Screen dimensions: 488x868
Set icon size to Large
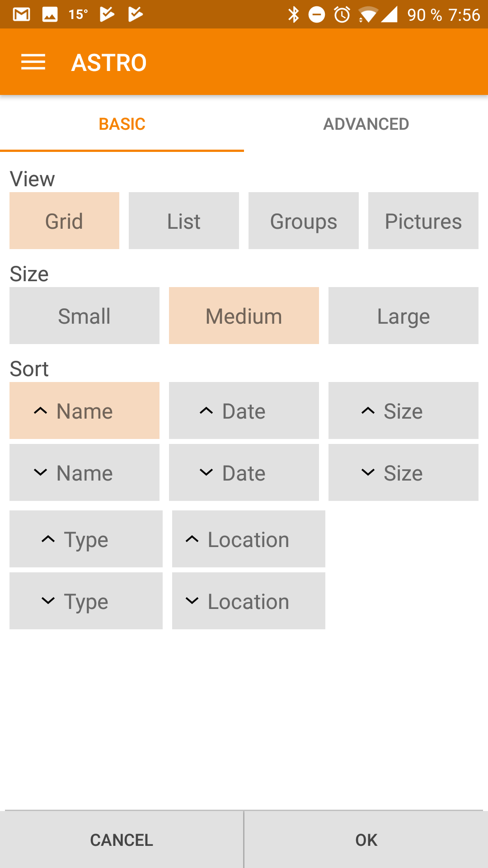coord(404,316)
